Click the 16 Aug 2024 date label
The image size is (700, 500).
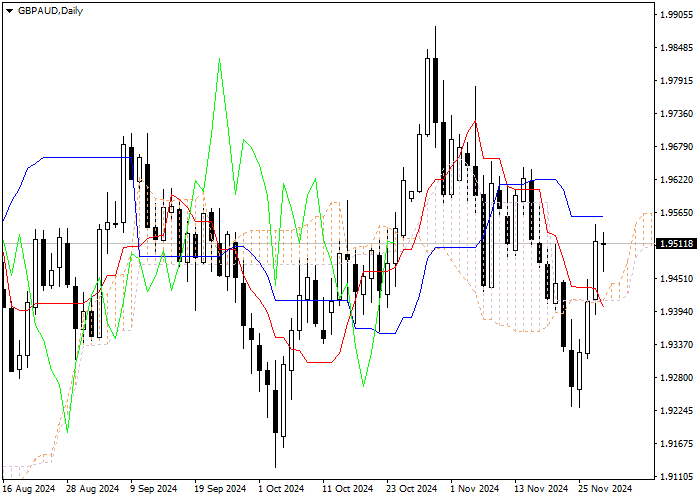29,489
